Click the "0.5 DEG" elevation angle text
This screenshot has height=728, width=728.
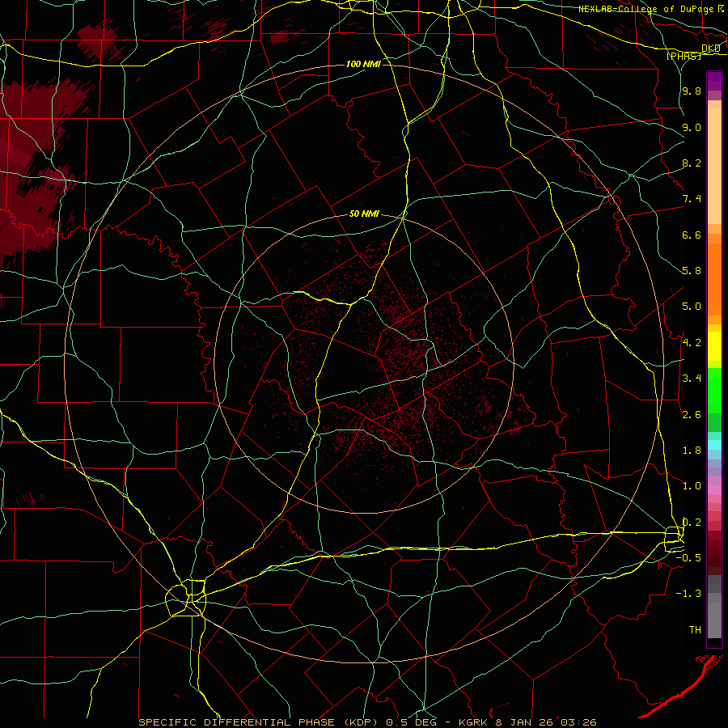click(412, 722)
